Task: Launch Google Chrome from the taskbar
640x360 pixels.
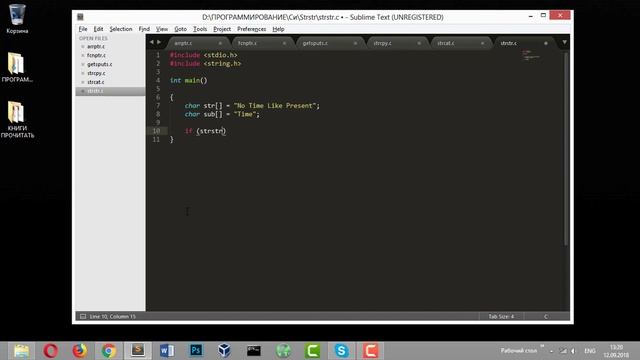Action: (x=109, y=351)
